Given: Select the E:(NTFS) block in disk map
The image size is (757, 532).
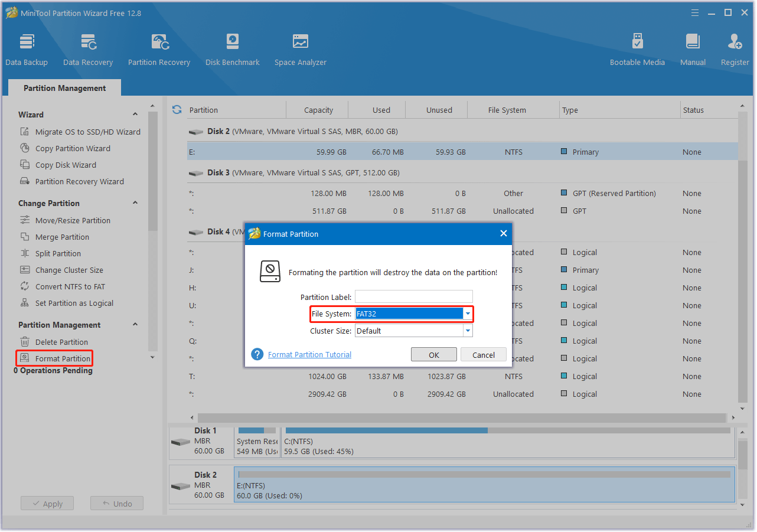Looking at the screenshot, I should 484,485.
